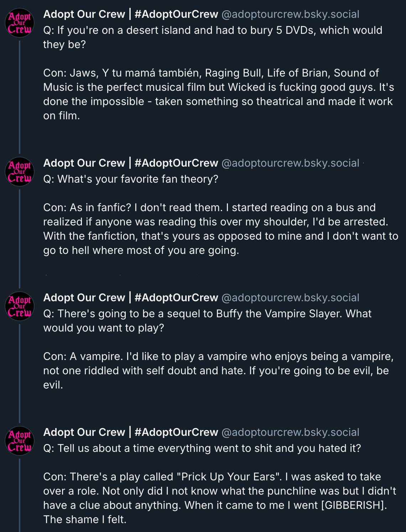Open the post asking when everything went to shit

point(202,448)
